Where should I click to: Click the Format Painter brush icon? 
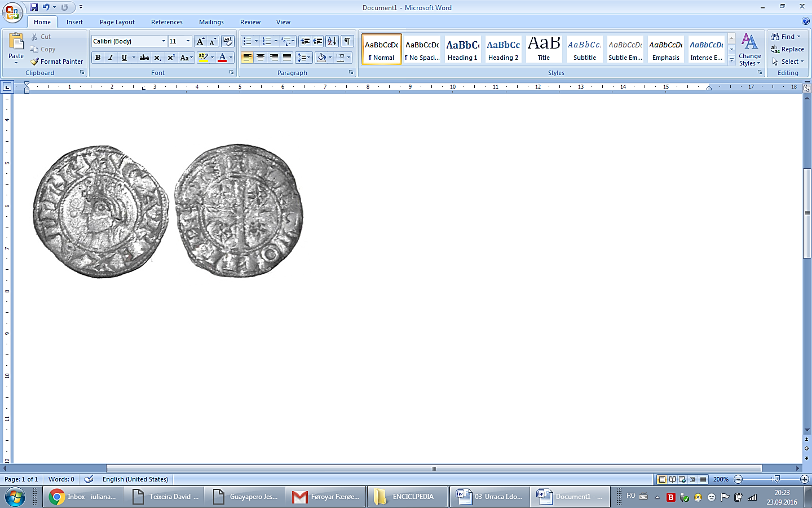[35, 62]
